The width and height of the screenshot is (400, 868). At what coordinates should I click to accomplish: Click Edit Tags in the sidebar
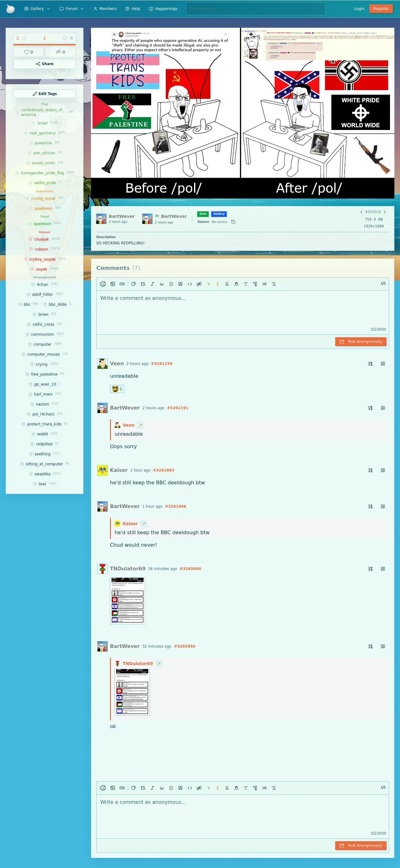click(45, 94)
